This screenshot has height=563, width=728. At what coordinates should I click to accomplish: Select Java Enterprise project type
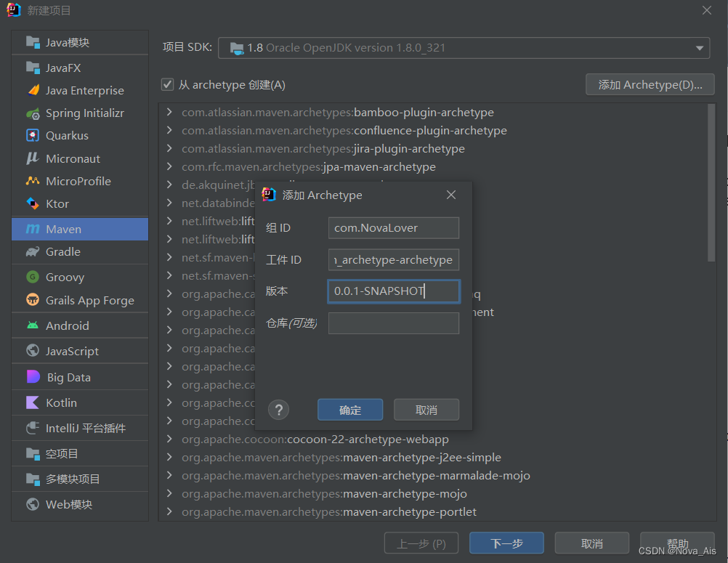tap(80, 90)
